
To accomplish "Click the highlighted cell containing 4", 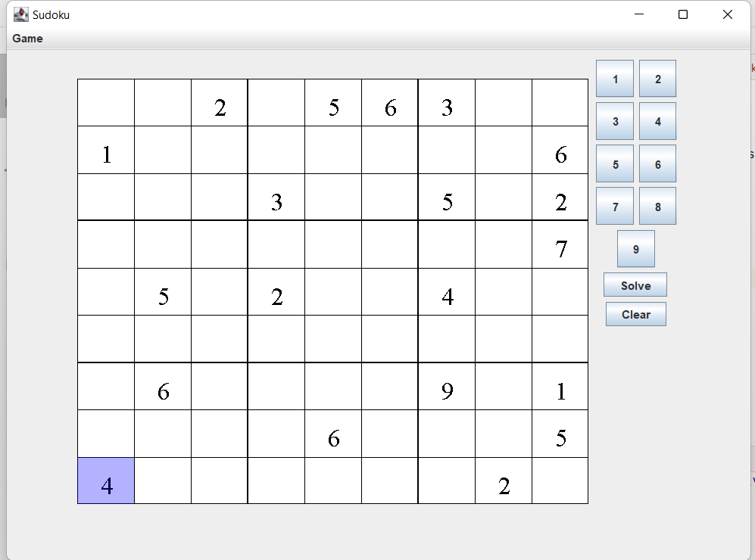I will 105,481.
